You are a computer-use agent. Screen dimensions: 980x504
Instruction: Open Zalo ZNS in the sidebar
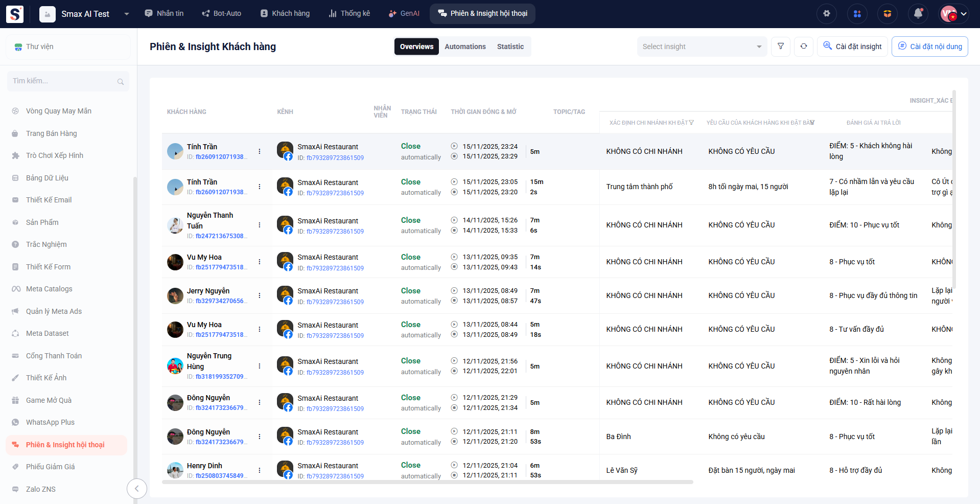(41, 489)
